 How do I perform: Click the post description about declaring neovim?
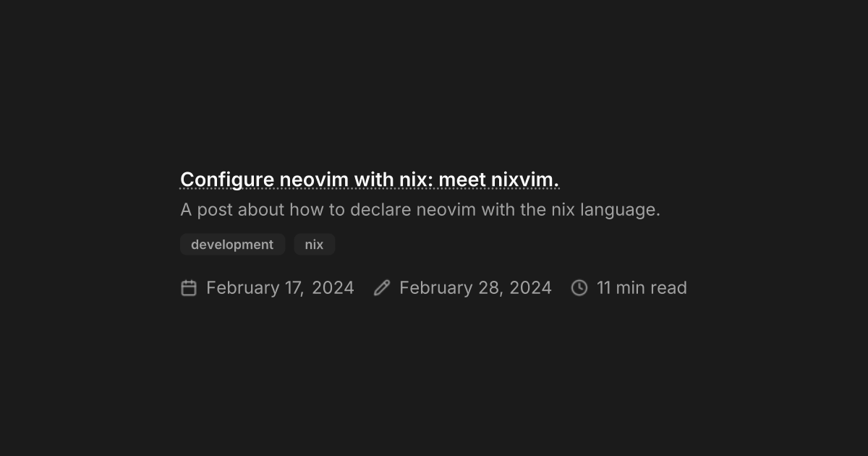tap(420, 211)
